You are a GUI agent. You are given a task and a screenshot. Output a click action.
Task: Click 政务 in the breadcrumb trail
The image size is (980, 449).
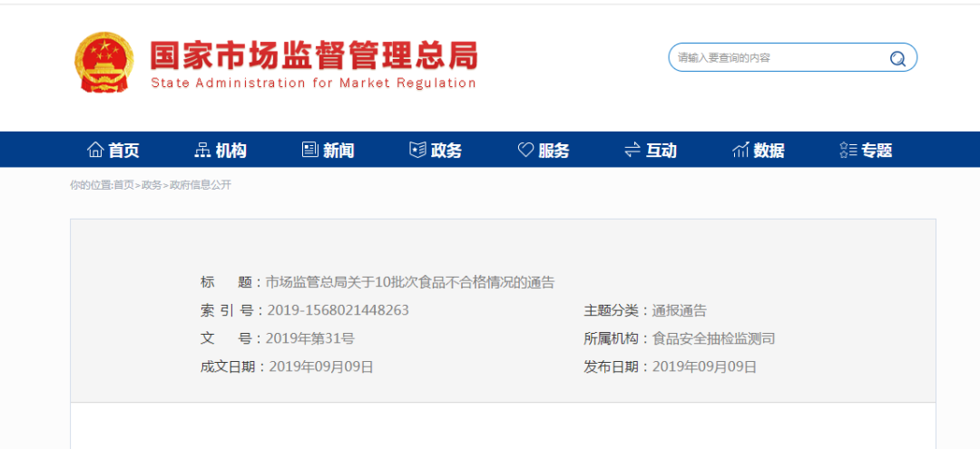[152, 185]
